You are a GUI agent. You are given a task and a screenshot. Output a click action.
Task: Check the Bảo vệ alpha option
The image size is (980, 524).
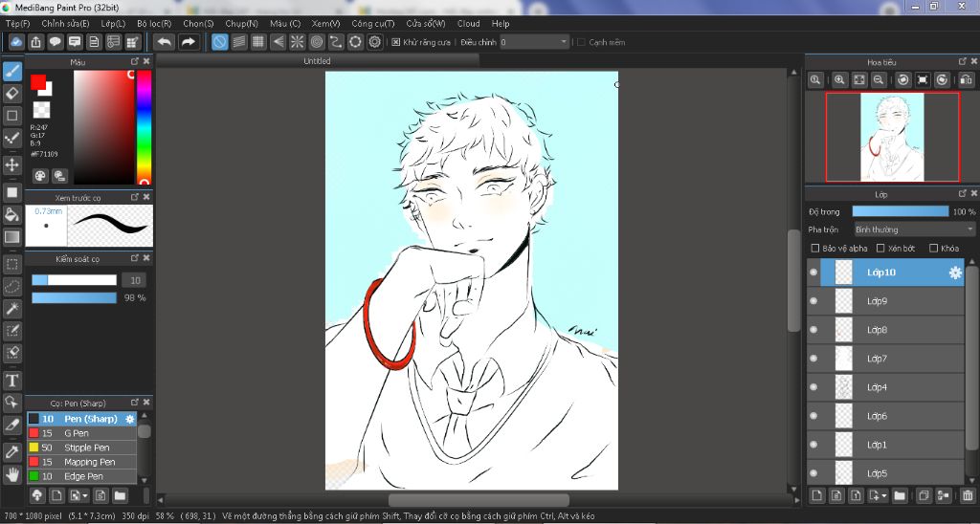815,248
